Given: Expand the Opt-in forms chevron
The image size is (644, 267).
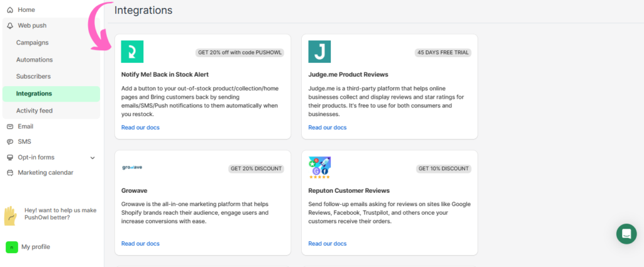Looking at the screenshot, I should click(92, 158).
